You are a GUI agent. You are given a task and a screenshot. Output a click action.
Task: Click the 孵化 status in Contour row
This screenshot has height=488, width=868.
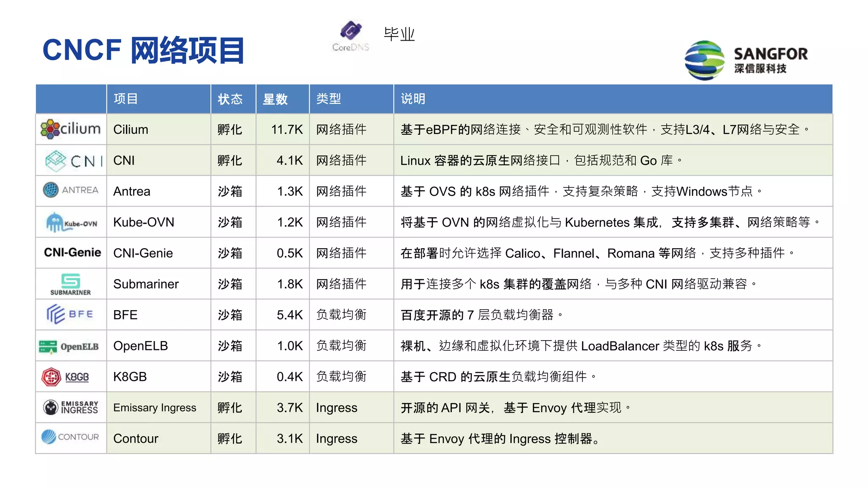tap(230, 438)
